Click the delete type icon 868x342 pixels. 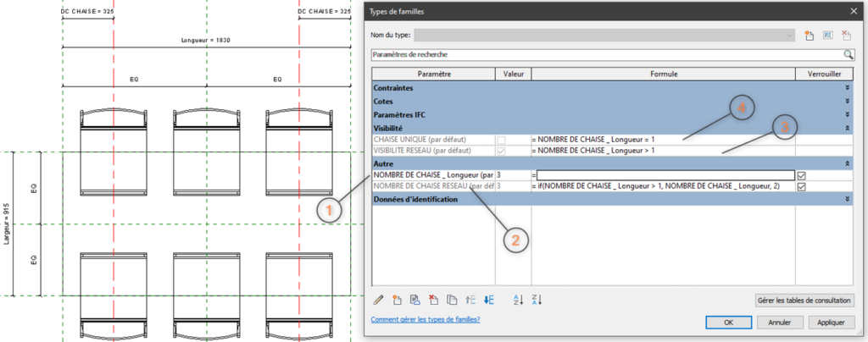click(x=847, y=35)
